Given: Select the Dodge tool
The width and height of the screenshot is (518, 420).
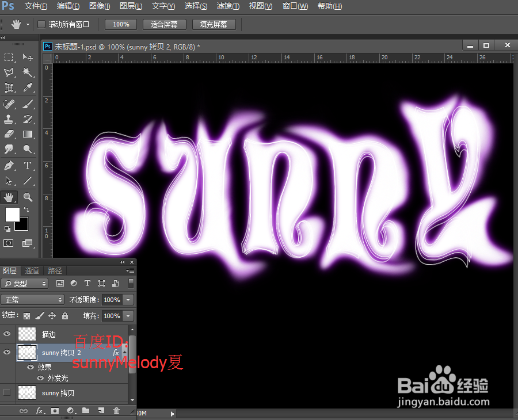Looking at the screenshot, I should pos(28,149).
